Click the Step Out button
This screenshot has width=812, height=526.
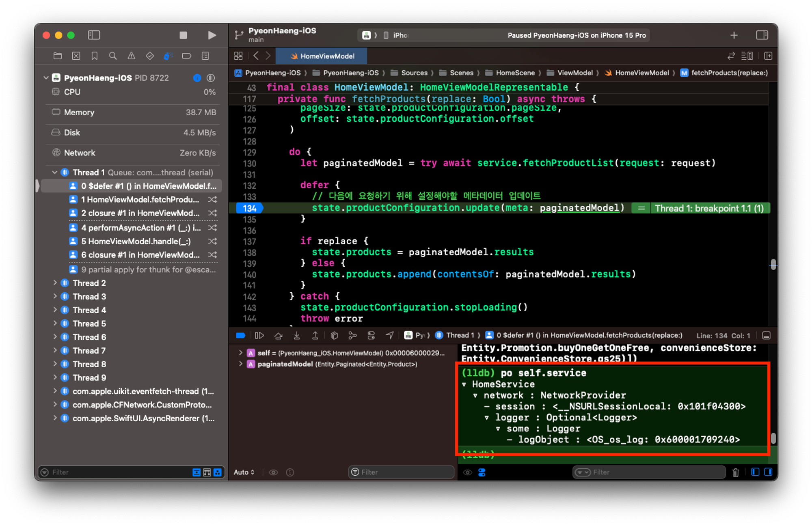315,335
